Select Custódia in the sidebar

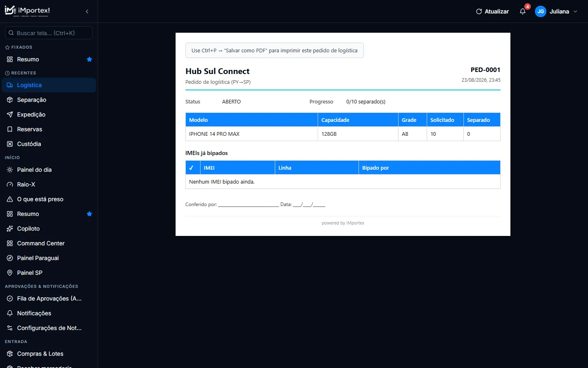point(49,144)
